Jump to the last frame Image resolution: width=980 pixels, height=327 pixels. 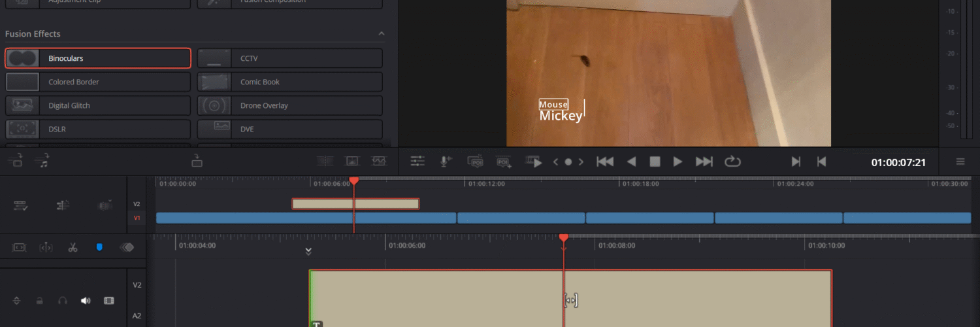pos(704,162)
